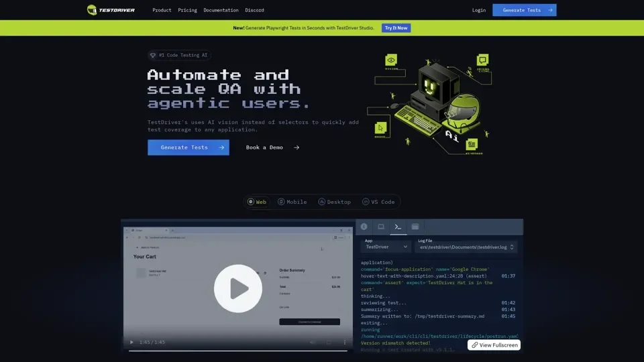The width and height of the screenshot is (644, 362).
Task: Click the video volume icon
Action: [x=313, y=342]
